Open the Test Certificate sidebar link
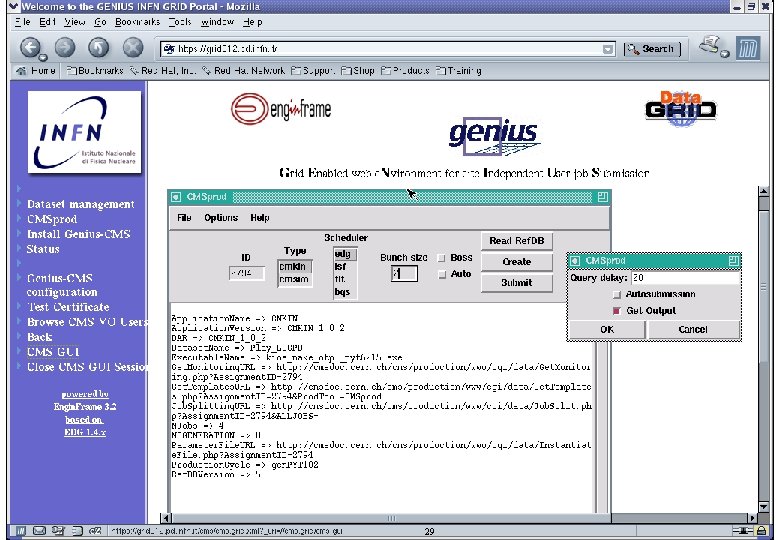Screen dimensions: 780x540 coord(68,307)
